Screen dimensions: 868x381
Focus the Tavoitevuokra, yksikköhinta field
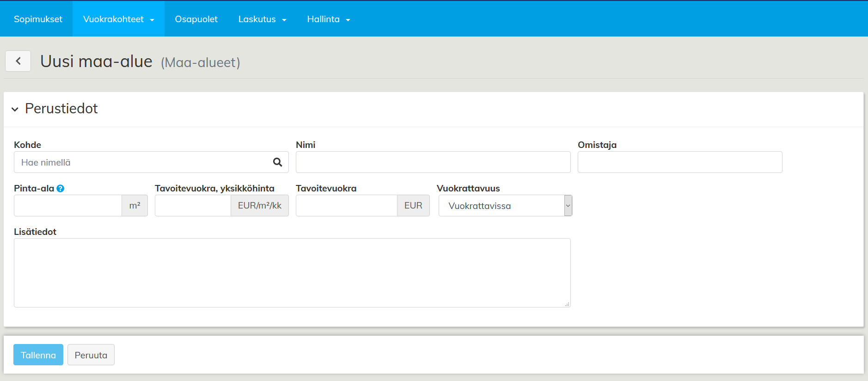pyautogui.click(x=193, y=206)
